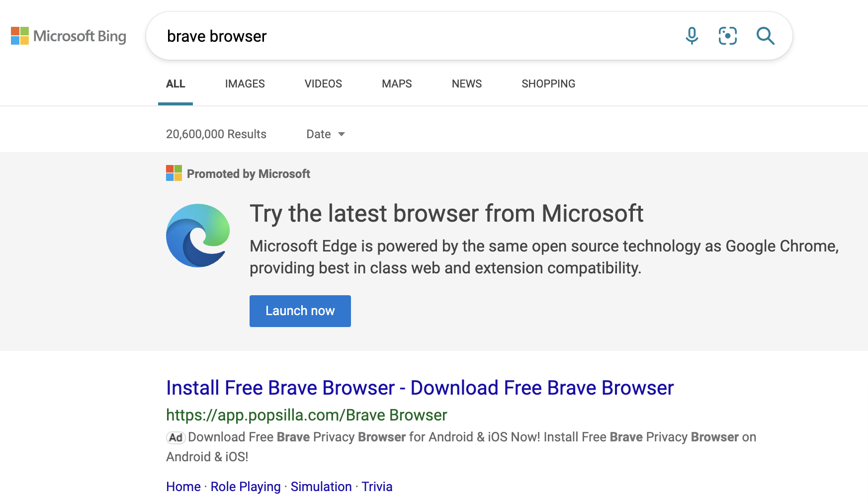The height and width of the screenshot is (502, 868).
Task: Click the Microsoft Bing logo
Action: pos(69,36)
